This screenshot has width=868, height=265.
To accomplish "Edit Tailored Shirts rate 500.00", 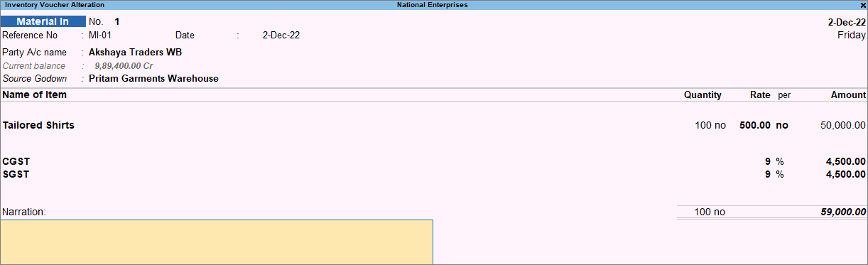I will click(754, 125).
